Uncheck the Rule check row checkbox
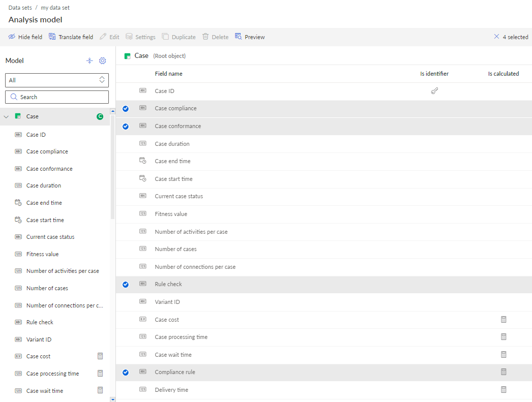Viewport: 532px width, 402px height. coord(126,285)
